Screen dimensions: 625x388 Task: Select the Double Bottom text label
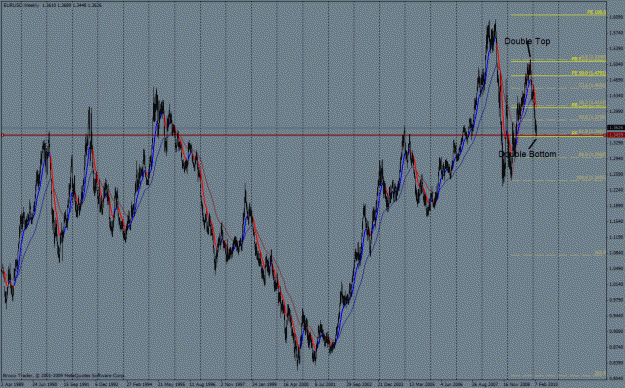(527, 154)
